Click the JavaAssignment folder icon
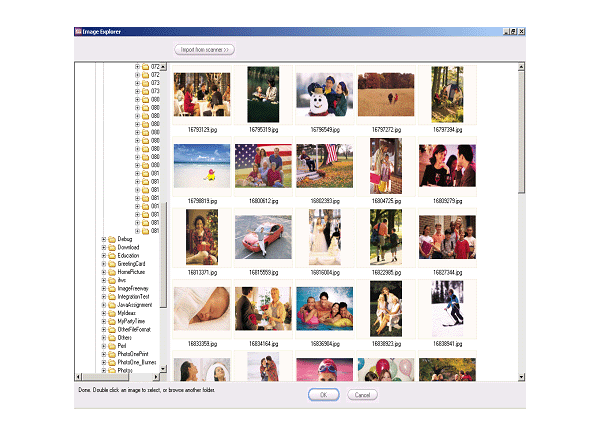The height and width of the screenshot is (436, 600). tap(111, 304)
